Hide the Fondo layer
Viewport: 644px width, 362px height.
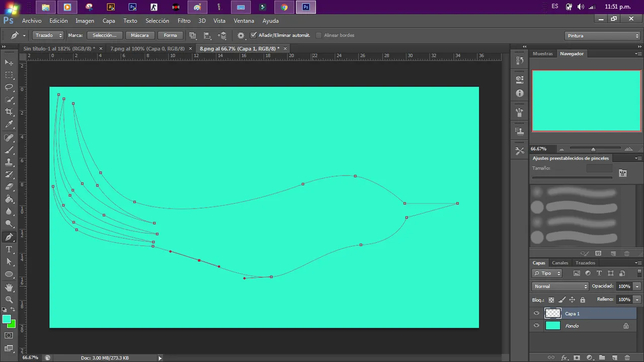(x=536, y=326)
